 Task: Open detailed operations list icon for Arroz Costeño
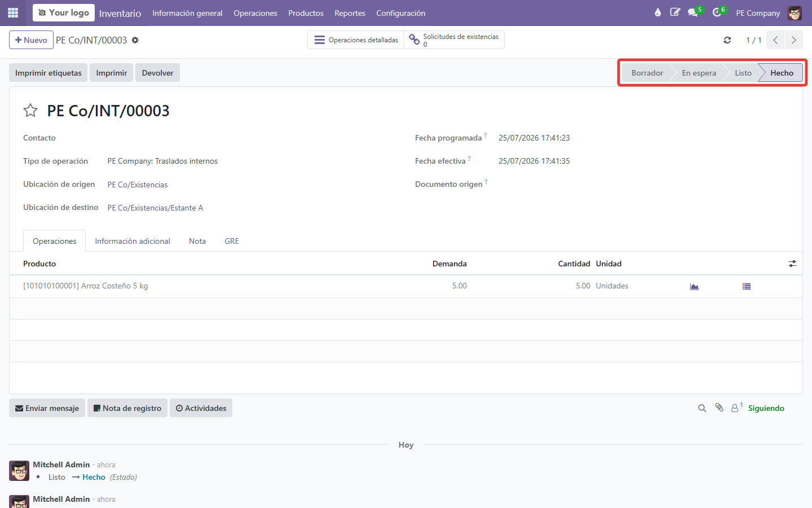click(747, 287)
